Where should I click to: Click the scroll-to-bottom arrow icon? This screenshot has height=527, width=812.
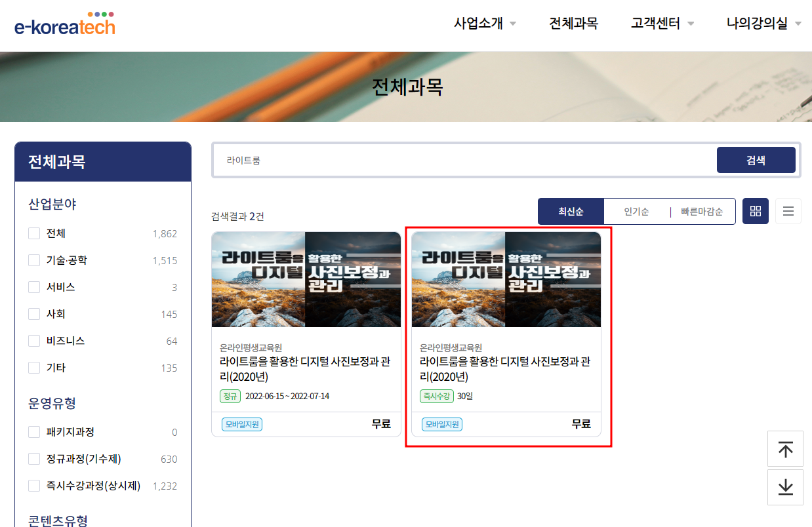tap(785, 487)
